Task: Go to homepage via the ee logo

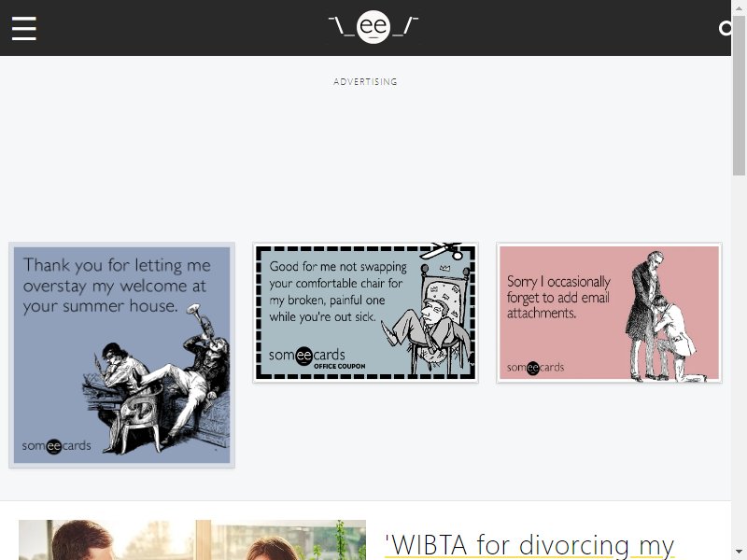Action: coord(373,27)
